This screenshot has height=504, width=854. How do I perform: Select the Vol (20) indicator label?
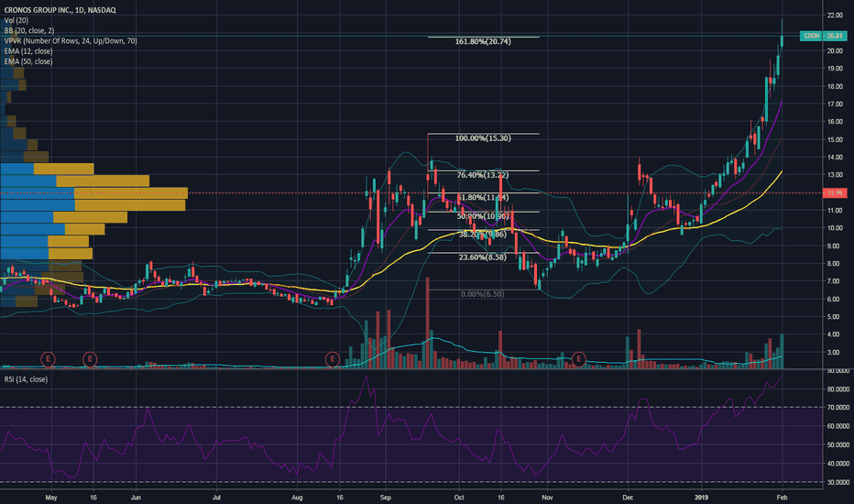pos(16,20)
